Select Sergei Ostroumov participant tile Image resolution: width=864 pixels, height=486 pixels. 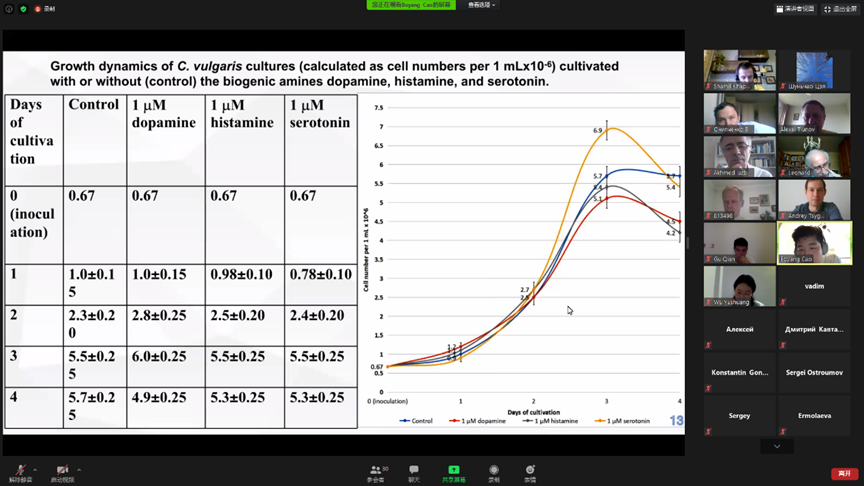(814, 373)
